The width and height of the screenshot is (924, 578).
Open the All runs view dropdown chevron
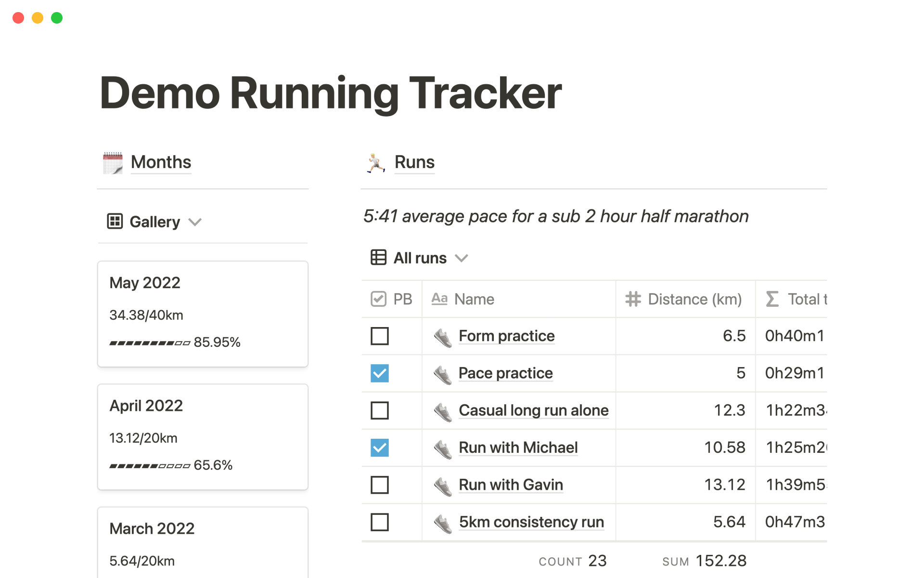click(x=462, y=258)
